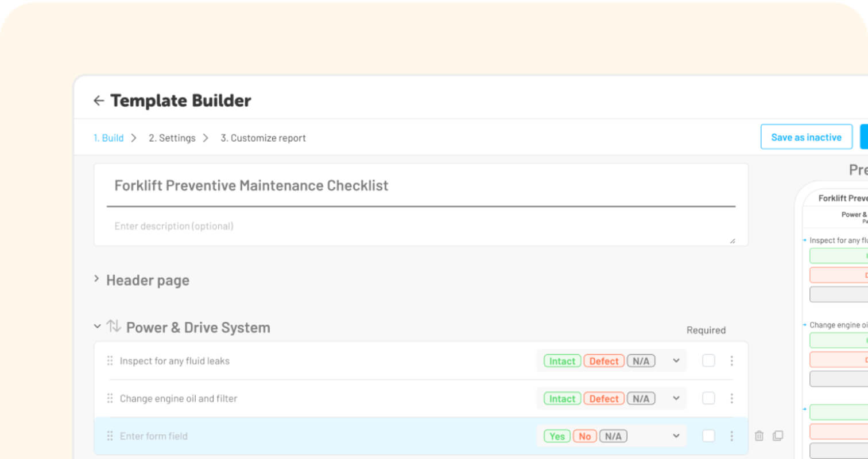
Task: Grab the drag handle for Inspect for any fluid leaks
Action: tap(110, 361)
